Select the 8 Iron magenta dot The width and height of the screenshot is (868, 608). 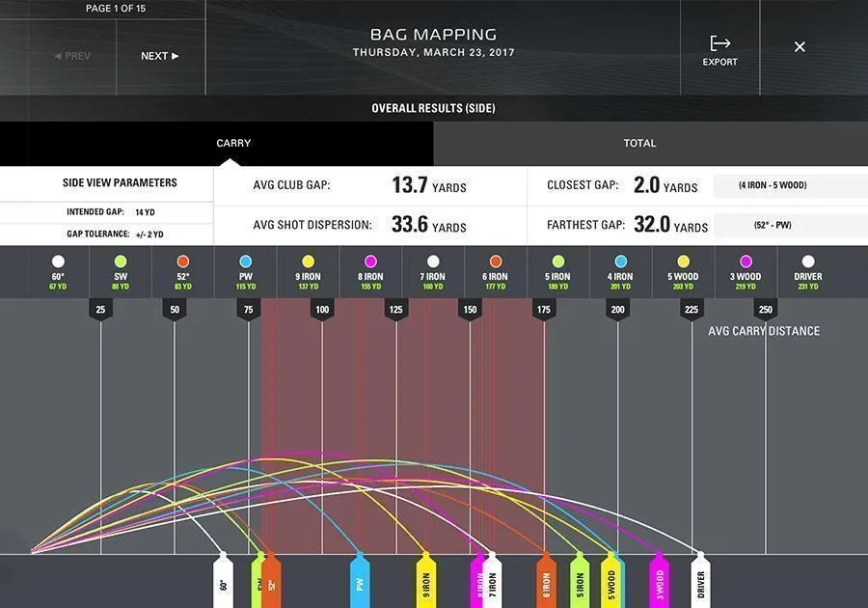tap(371, 262)
